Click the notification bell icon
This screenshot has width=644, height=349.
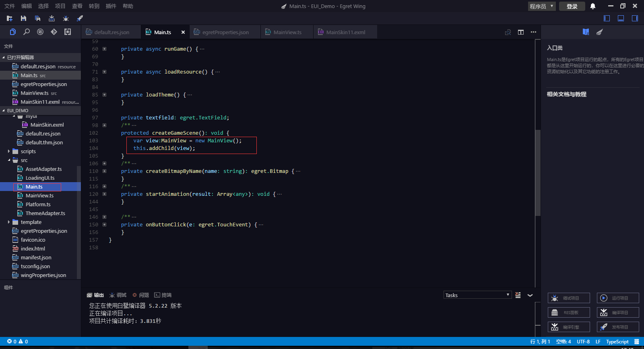[593, 6]
